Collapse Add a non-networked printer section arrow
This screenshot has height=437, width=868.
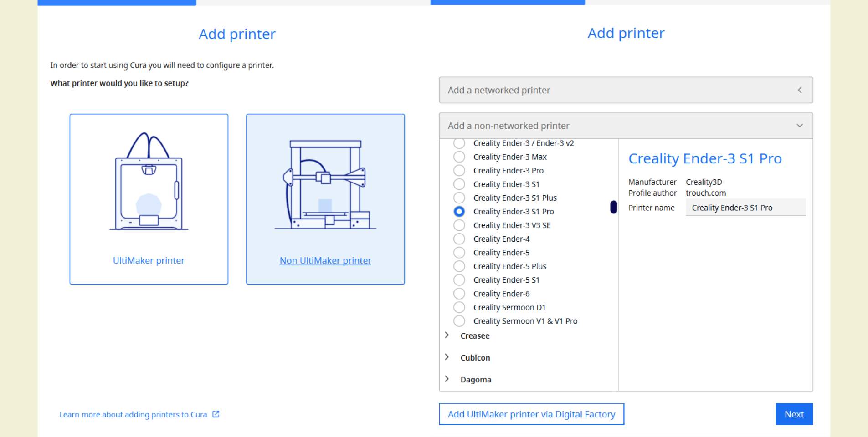(800, 126)
